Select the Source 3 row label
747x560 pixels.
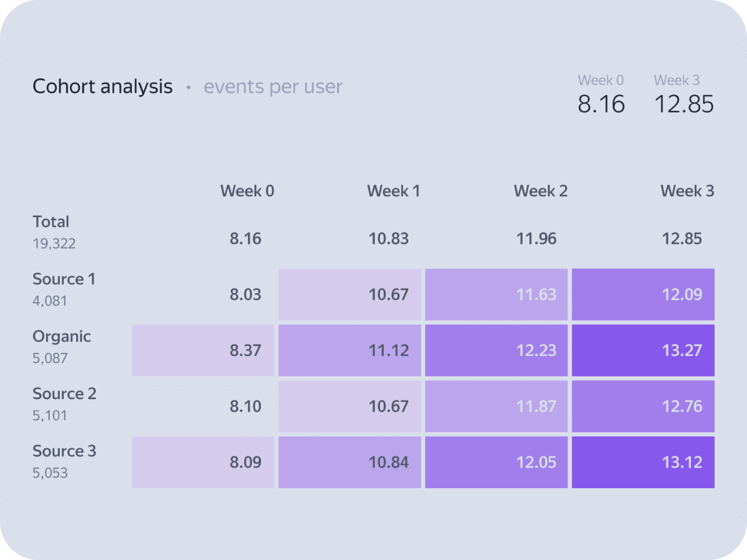click(64, 451)
